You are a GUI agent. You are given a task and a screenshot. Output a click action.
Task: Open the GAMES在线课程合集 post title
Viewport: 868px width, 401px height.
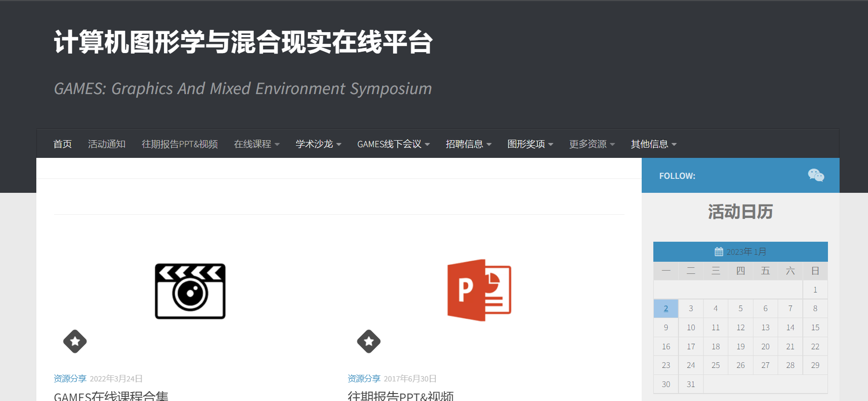[111, 396]
